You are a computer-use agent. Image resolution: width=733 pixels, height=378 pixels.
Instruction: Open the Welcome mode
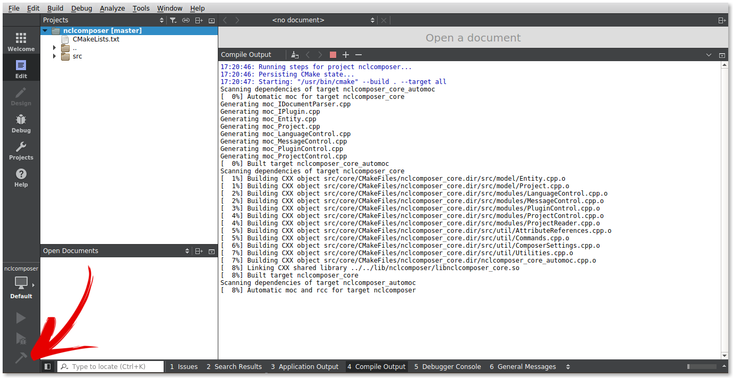pos(21,42)
